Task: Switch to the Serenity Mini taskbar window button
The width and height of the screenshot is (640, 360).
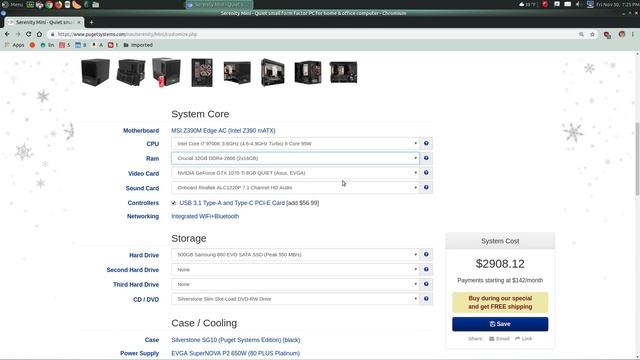Action: pos(219,4)
